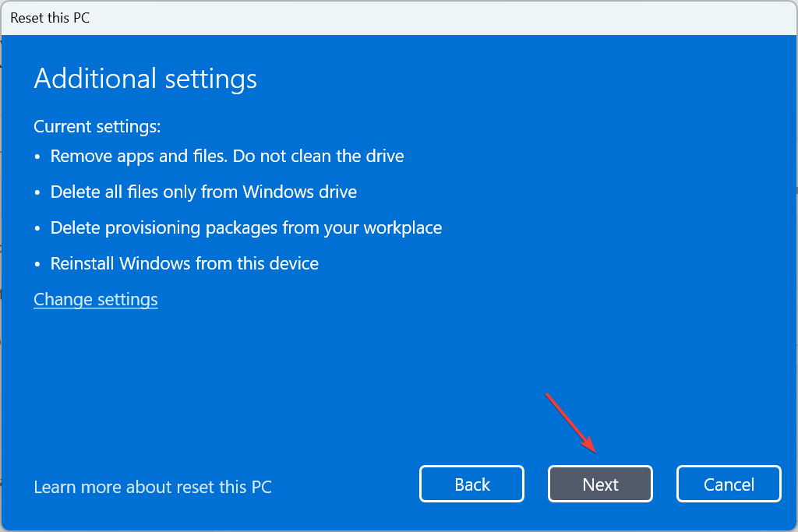The width and height of the screenshot is (798, 532).
Task: Click the word PC in the title
Action: tap(81, 18)
